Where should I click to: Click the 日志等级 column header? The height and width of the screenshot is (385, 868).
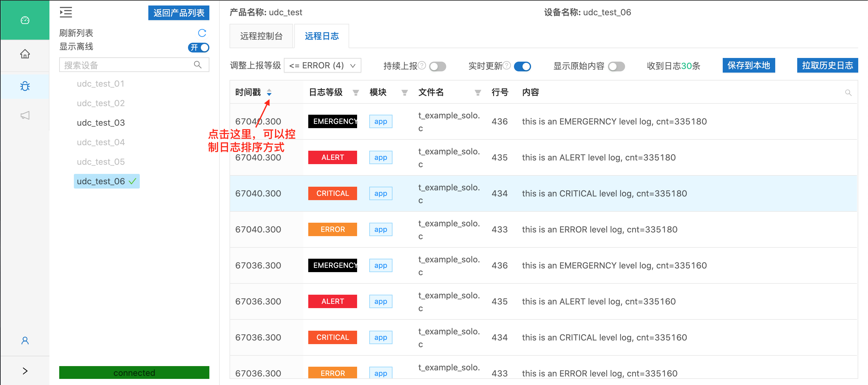coord(325,92)
